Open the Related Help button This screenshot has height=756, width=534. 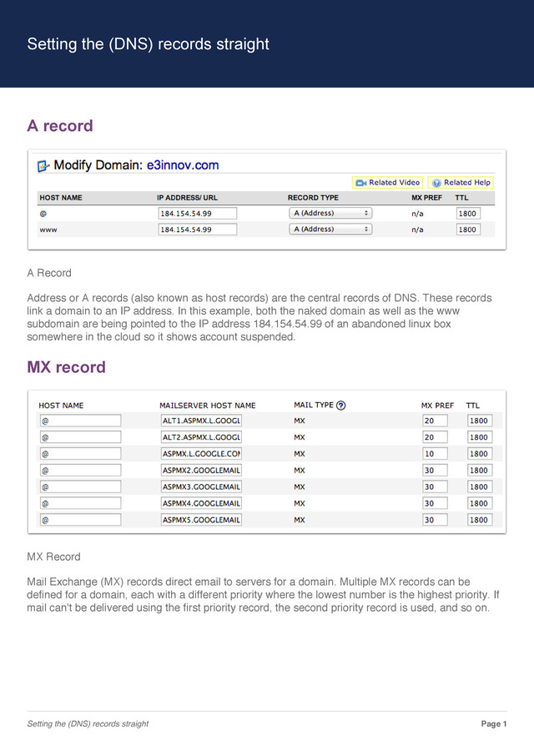[461, 183]
